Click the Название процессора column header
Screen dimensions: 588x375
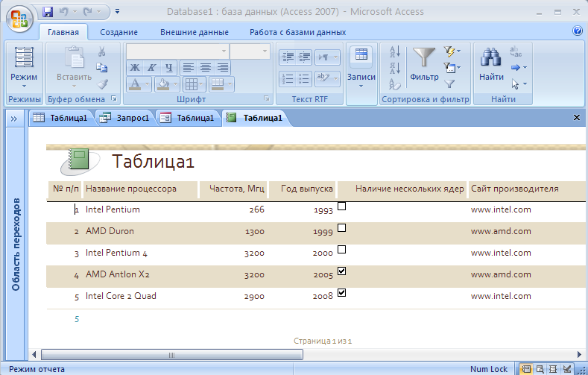[x=140, y=189]
